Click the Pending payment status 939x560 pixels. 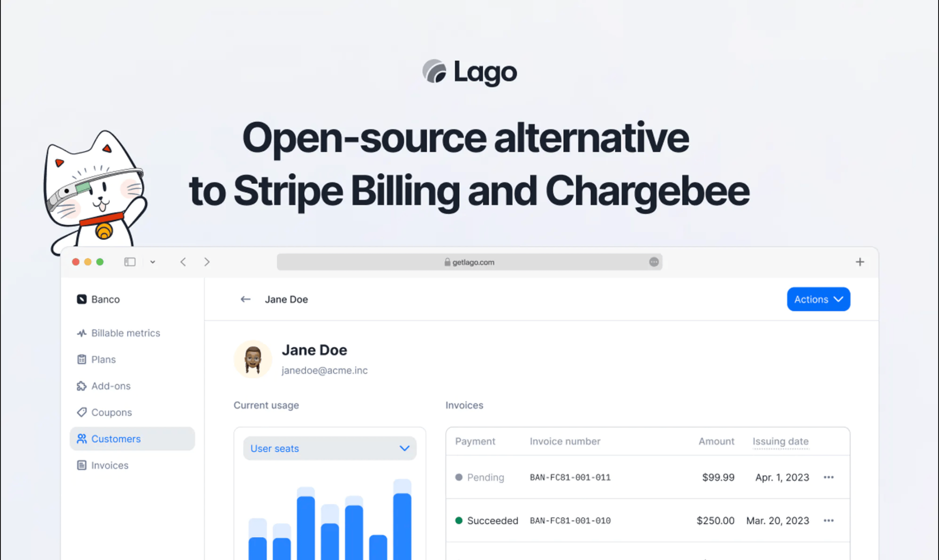[x=480, y=477]
